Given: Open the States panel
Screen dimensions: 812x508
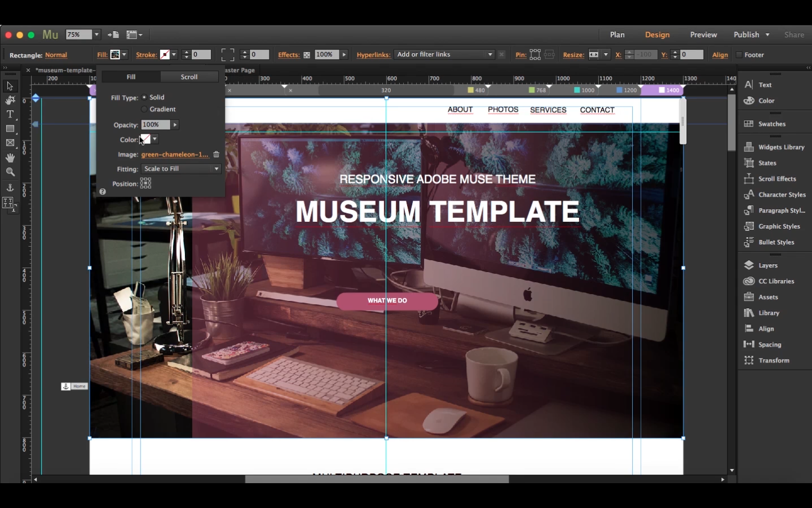Looking at the screenshot, I should click(767, 163).
